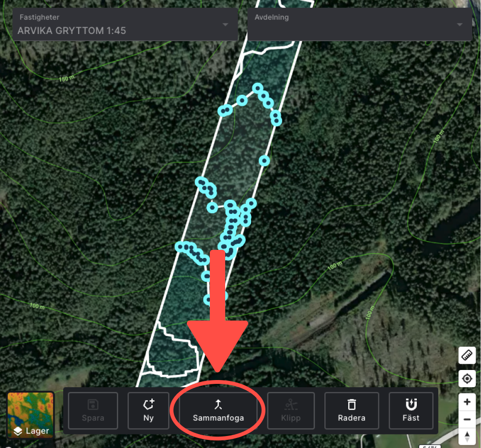Open the Lager layers thumbnail
The image size is (481, 448).
(30, 415)
